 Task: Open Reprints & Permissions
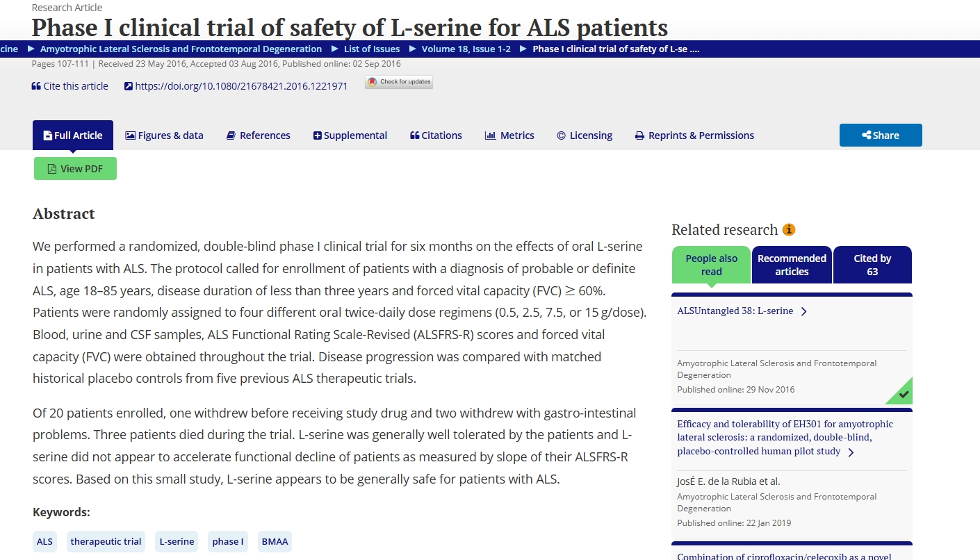pos(694,135)
